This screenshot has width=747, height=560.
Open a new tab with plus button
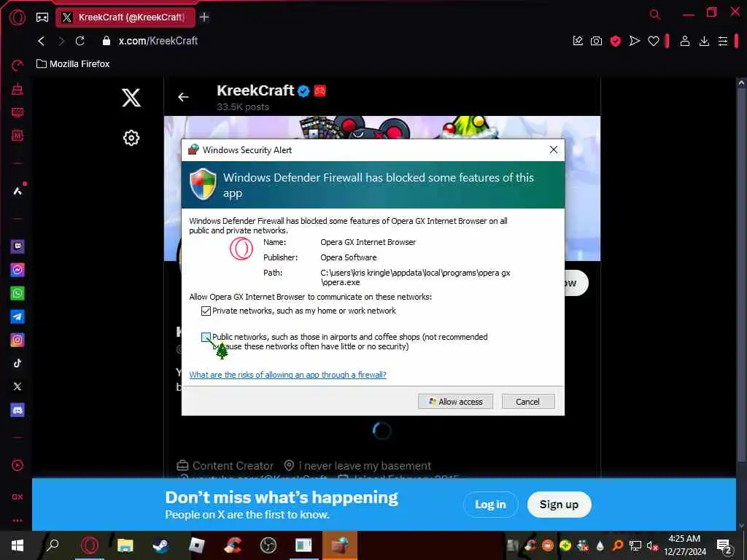(204, 17)
